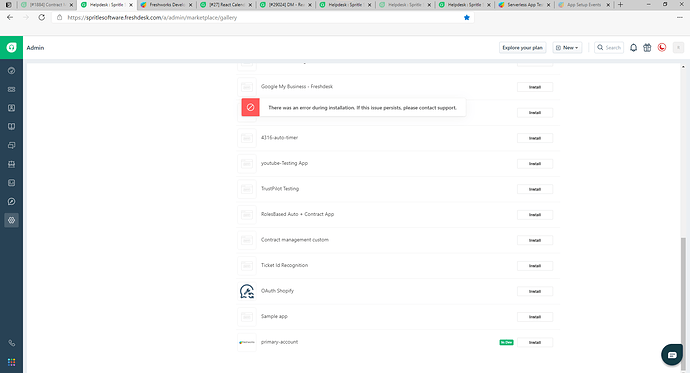
Task: Select the Admin gear icon in sidebar
Action: [11, 220]
